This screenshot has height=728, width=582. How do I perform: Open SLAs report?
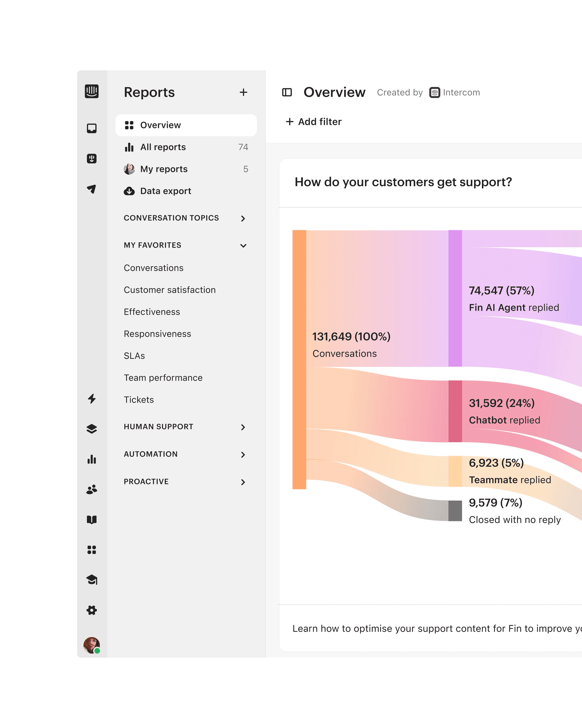pyautogui.click(x=134, y=355)
